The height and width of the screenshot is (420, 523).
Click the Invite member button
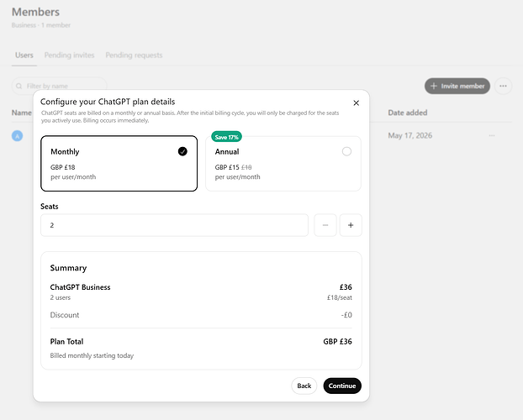457,86
